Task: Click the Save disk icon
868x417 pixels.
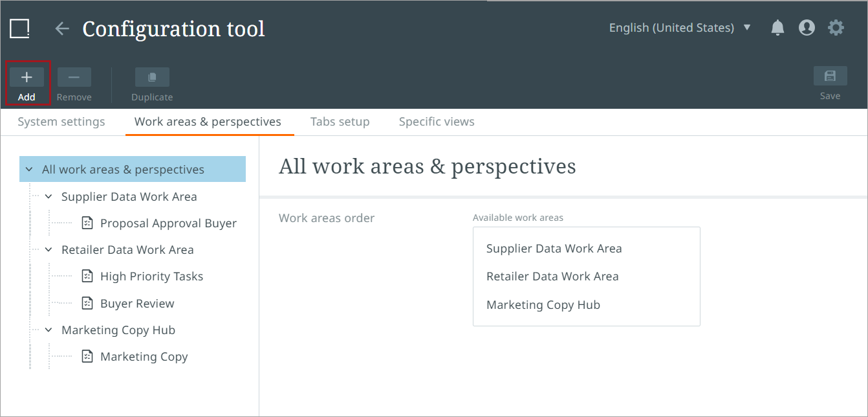Action: pos(830,76)
